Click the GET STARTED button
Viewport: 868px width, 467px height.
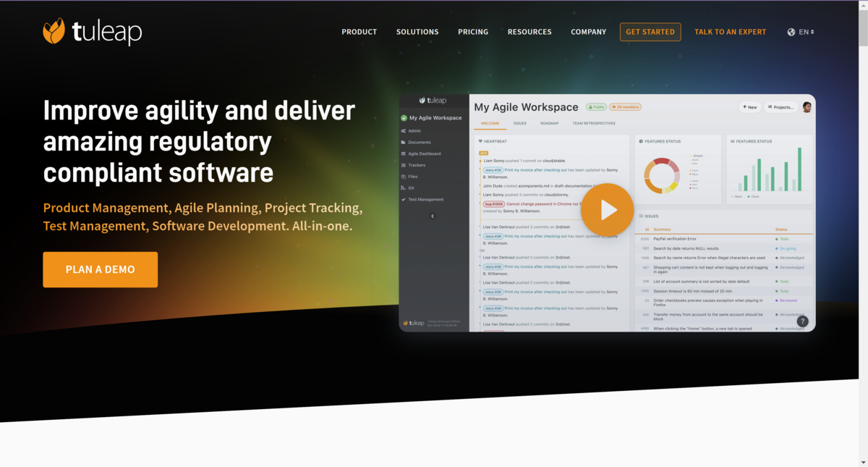650,32
